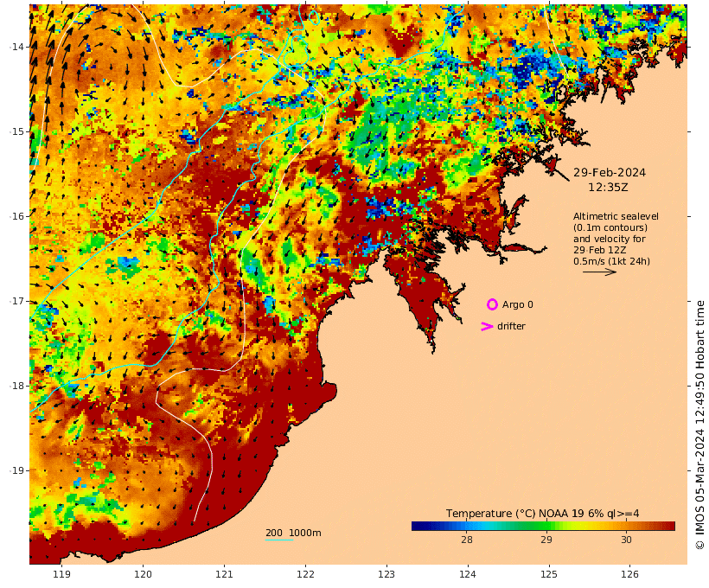
Task: Click the 'Argo 0' legend label
Action: (x=518, y=305)
